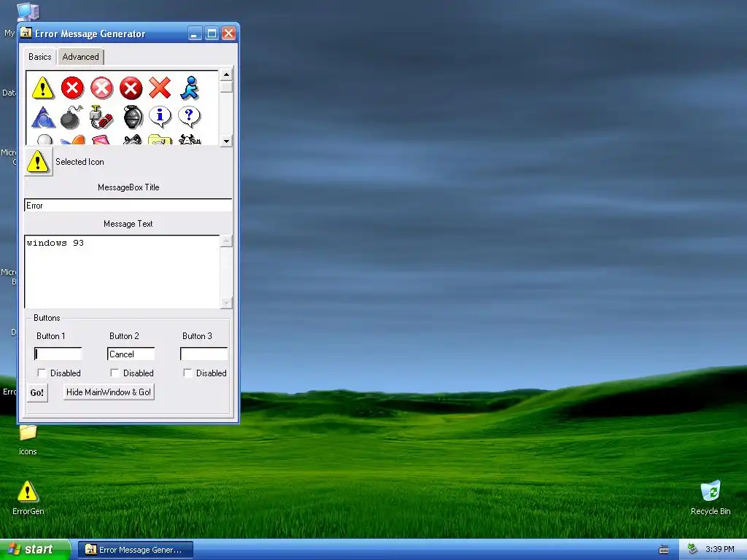Tick Disabled checkbox under Button 1
This screenshot has height=560, width=747.
coord(42,373)
